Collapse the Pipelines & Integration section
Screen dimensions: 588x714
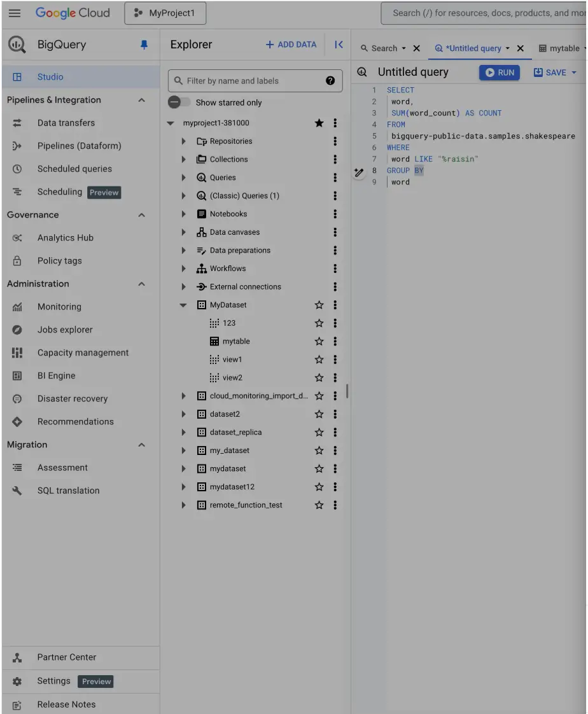142,100
